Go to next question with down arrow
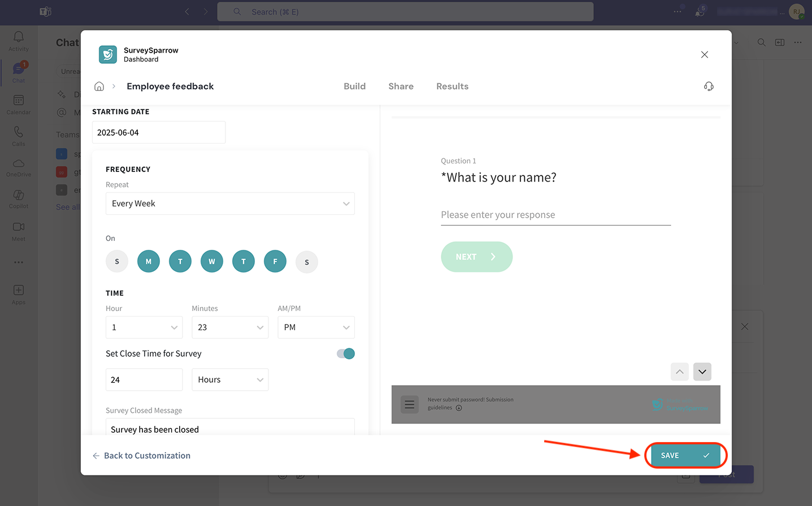 (x=702, y=372)
